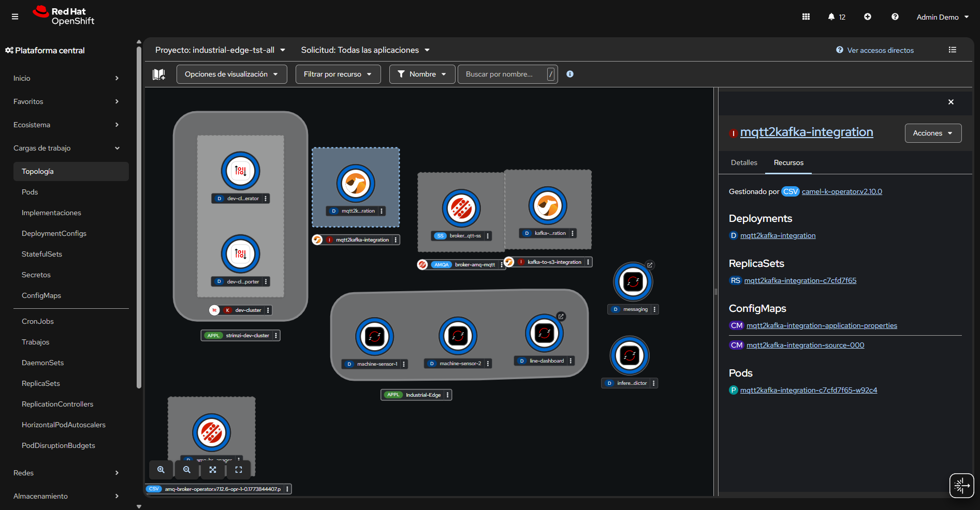Open kebab menu for kafka-to-s3-integration
Image resolution: width=980 pixels, height=510 pixels.
point(588,262)
